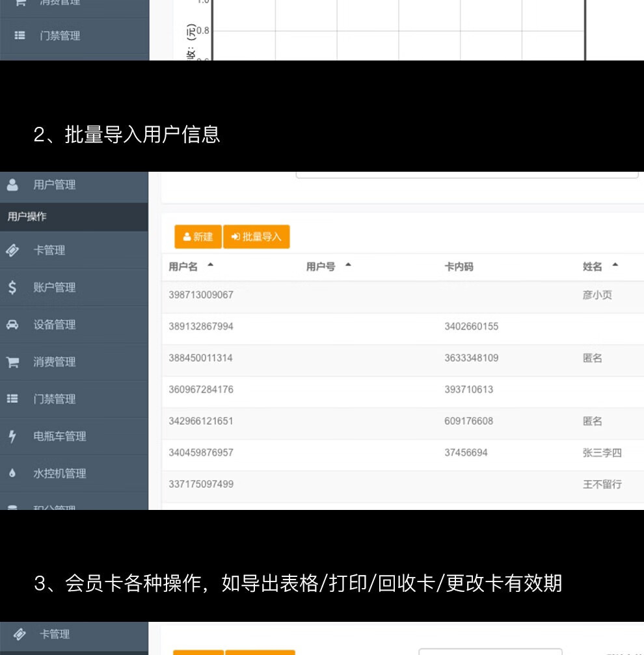Toggle the sort arrow beside 用户号 column
Screen dimensions: 644x655
[x=348, y=266]
